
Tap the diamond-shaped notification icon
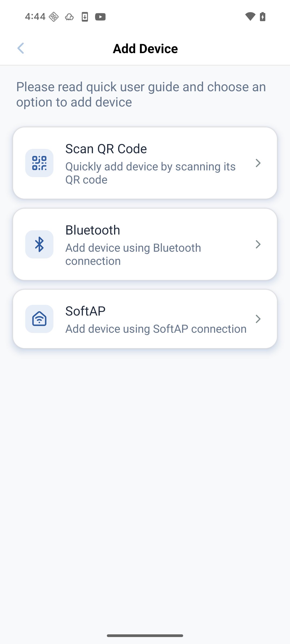[54, 17]
